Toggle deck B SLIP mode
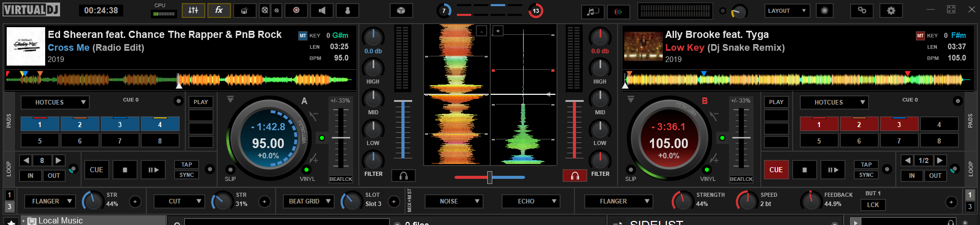The image size is (980, 225). 630,170
